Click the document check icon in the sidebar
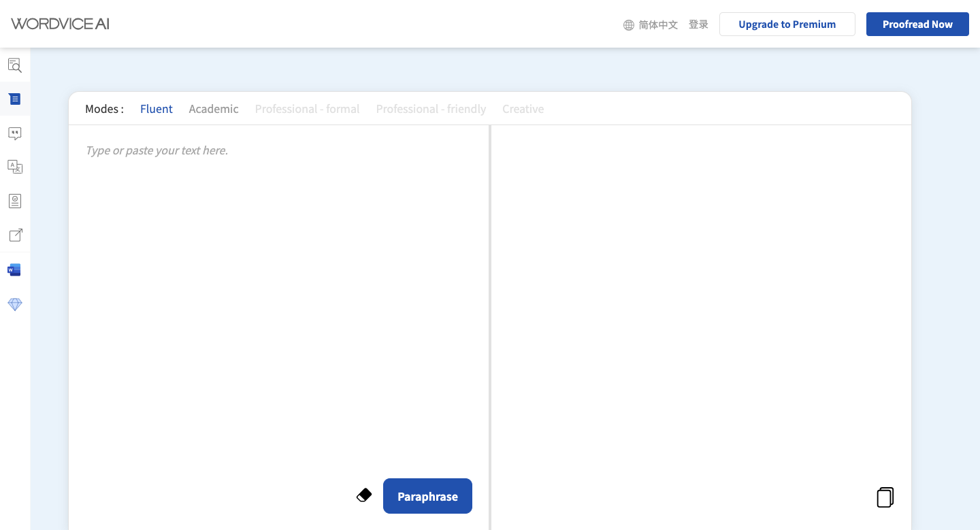980x530 pixels. click(x=15, y=201)
